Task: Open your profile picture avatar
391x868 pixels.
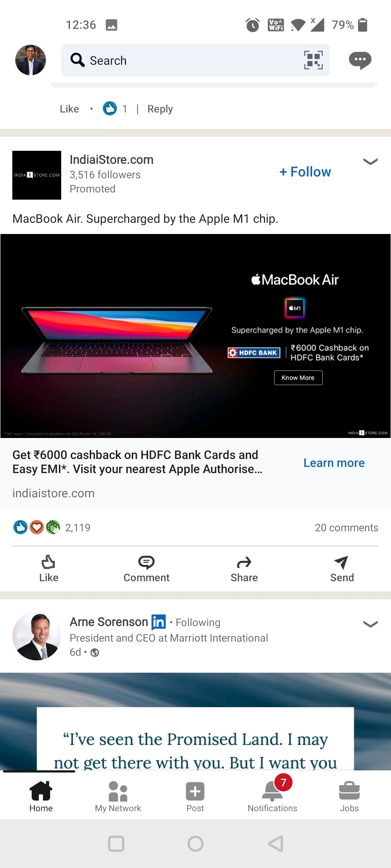Action: pyautogui.click(x=30, y=60)
